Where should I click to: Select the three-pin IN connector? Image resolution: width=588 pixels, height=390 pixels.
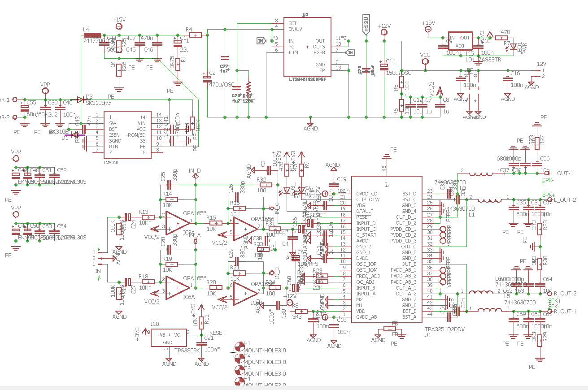pos(100,258)
